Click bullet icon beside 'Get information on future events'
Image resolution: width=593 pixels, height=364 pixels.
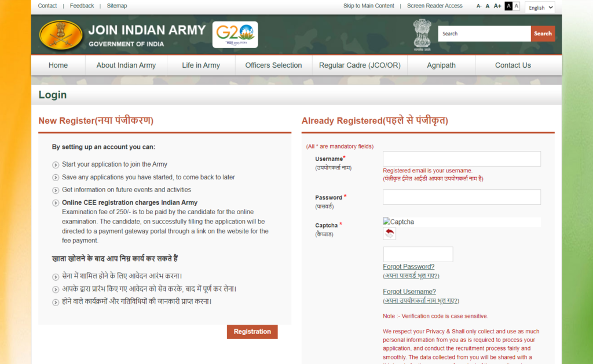56,190
